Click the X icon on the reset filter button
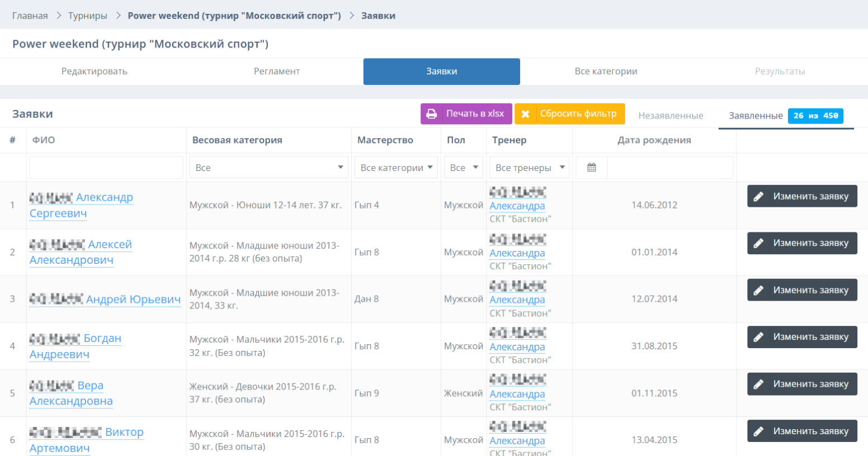 point(525,114)
